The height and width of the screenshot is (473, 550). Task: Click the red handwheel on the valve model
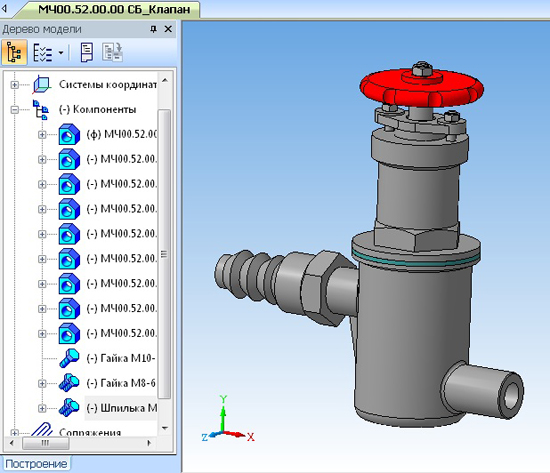point(421,88)
